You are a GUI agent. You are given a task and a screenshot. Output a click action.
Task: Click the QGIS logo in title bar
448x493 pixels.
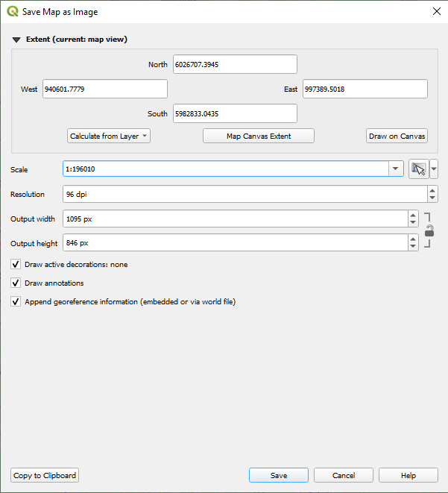coord(12,12)
